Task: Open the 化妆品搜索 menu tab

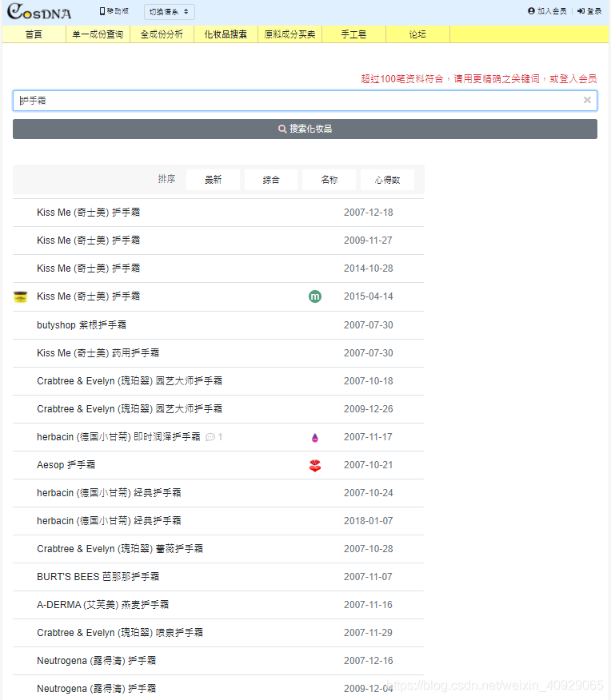Action: (x=226, y=34)
